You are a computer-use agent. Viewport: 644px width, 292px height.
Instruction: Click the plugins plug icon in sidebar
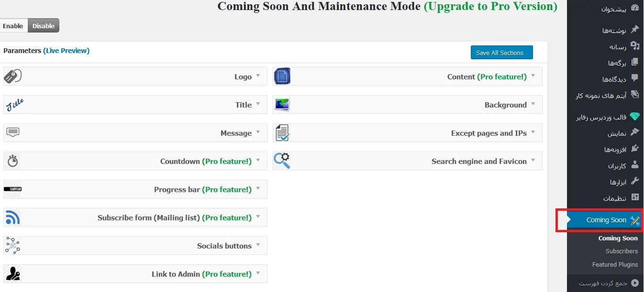[635, 149]
